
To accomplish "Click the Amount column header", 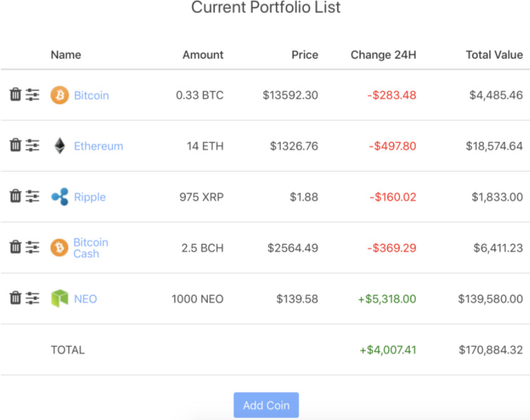I will [x=203, y=55].
